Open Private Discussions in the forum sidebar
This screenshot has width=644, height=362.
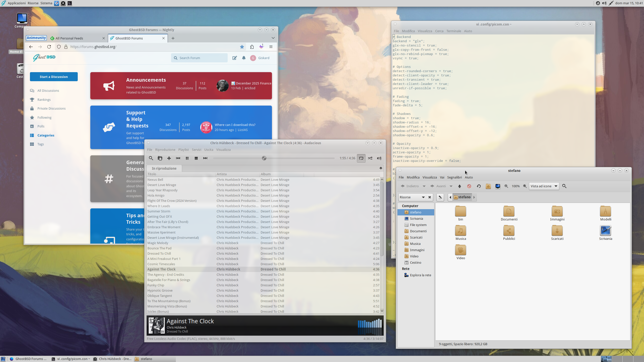coord(51,108)
